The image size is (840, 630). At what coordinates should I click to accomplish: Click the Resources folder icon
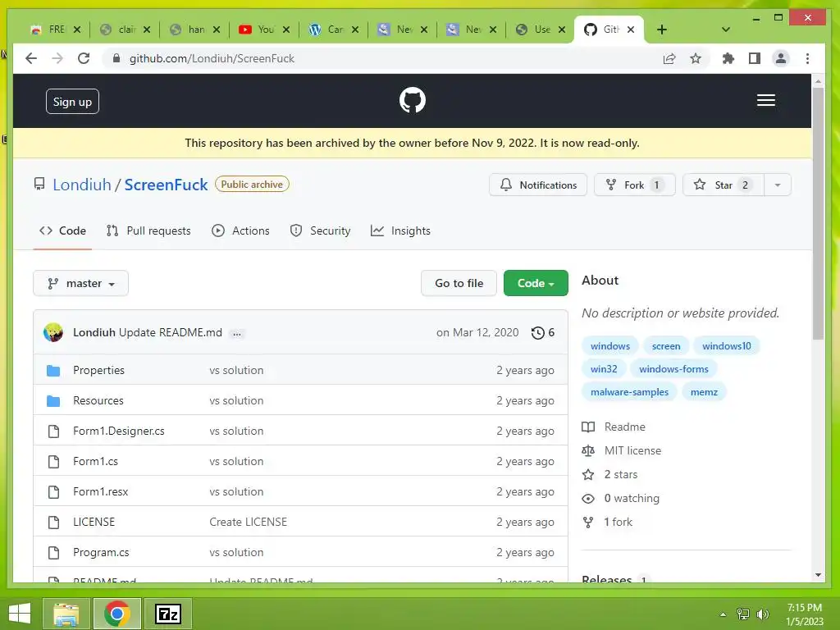(53, 400)
